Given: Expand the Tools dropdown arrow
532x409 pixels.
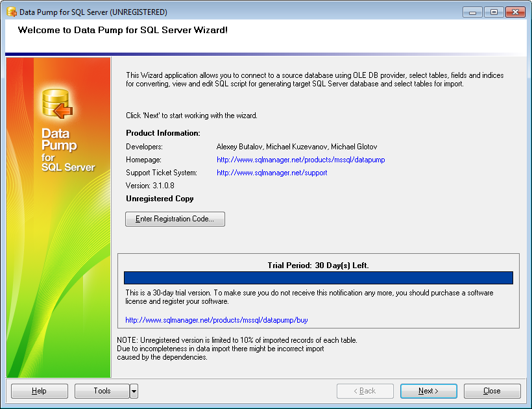Looking at the screenshot, I should point(134,391).
